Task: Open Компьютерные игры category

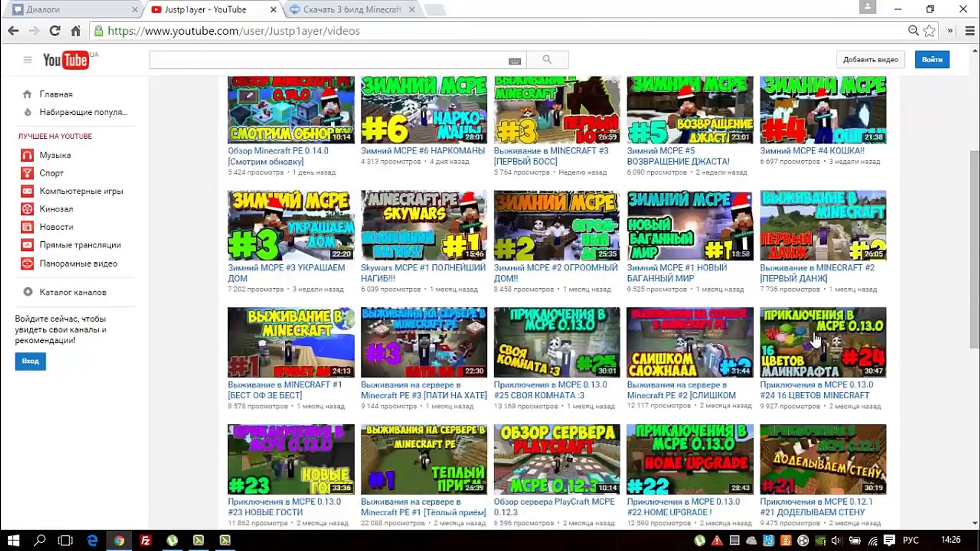Action: coord(81,191)
